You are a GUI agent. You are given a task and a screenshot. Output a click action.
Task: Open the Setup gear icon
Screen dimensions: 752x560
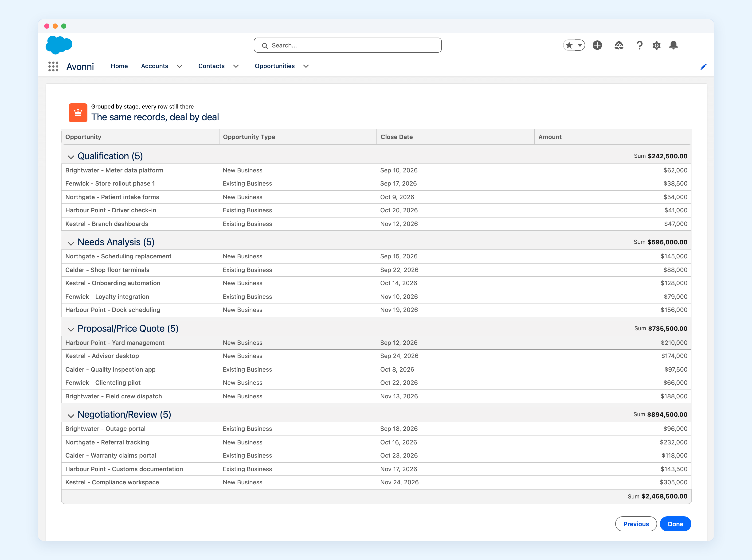pyautogui.click(x=656, y=45)
